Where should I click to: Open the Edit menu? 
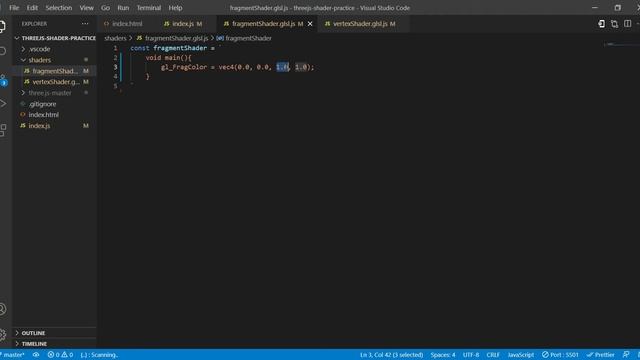[32, 8]
